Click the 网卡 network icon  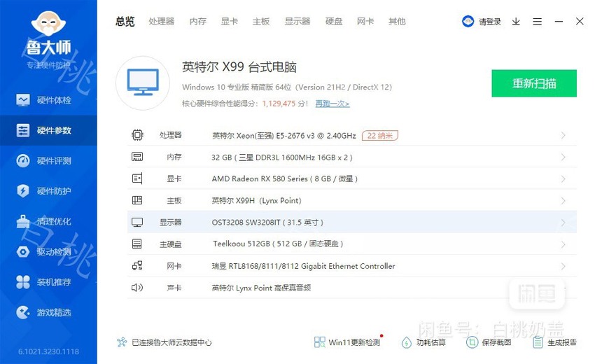(x=137, y=266)
